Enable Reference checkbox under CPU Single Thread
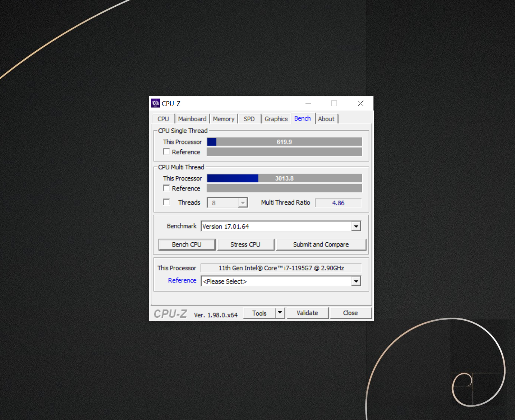 (x=167, y=152)
